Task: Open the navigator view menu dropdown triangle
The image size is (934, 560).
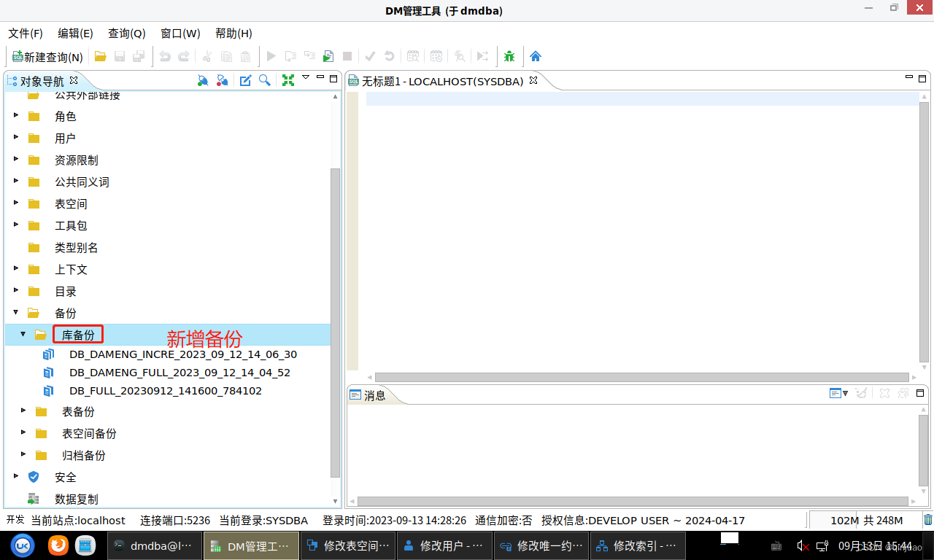Action: [x=306, y=77]
